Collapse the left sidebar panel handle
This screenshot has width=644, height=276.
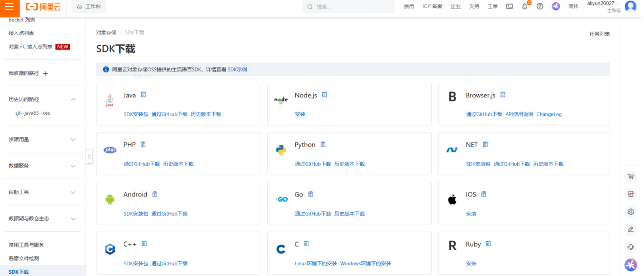89,156
